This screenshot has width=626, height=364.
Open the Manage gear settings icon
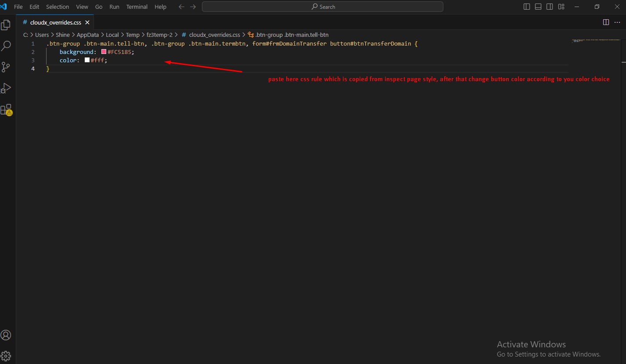coord(6,356)
